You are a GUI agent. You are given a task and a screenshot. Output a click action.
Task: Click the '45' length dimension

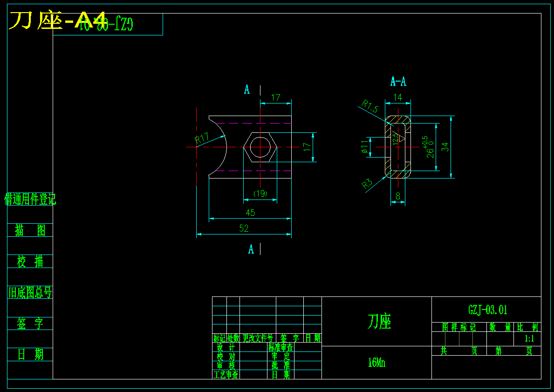click(250, 213)
